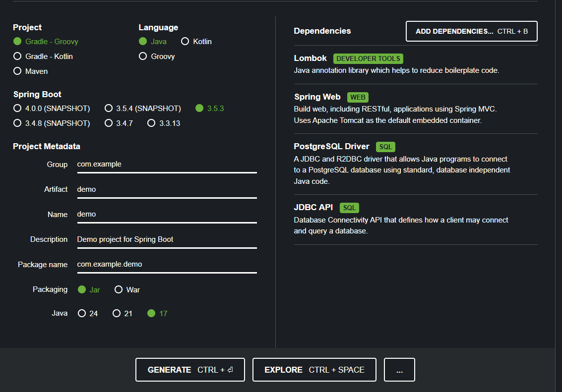Edit the Group field com.example
The image size is (562, 392).
coord(167,165)
